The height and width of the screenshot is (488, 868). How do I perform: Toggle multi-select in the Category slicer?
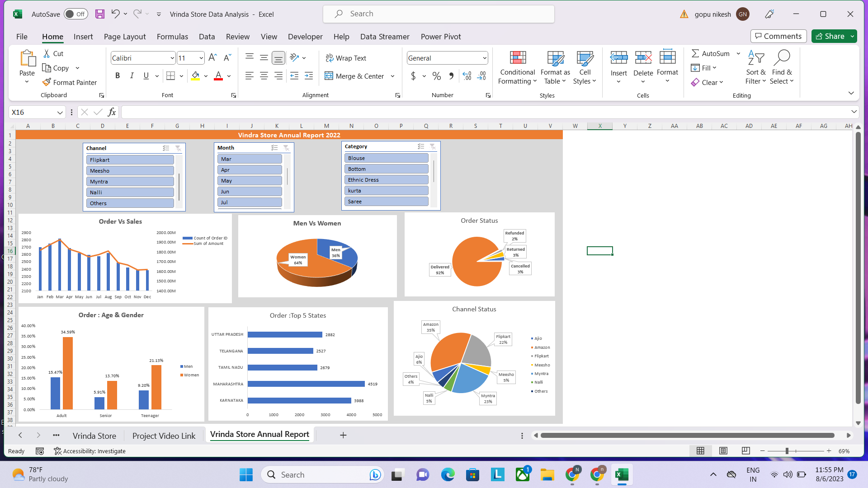point(421,146)
